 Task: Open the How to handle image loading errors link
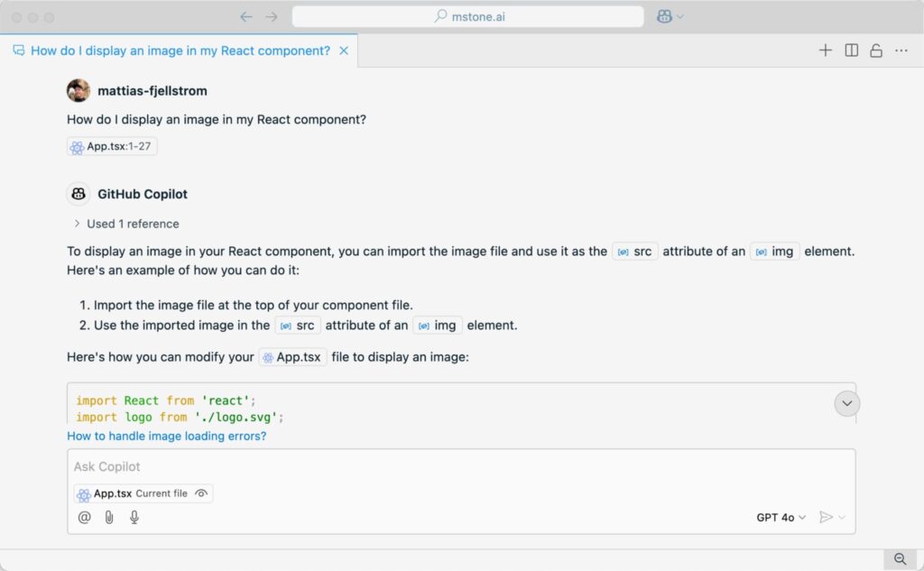click(167, 436)
